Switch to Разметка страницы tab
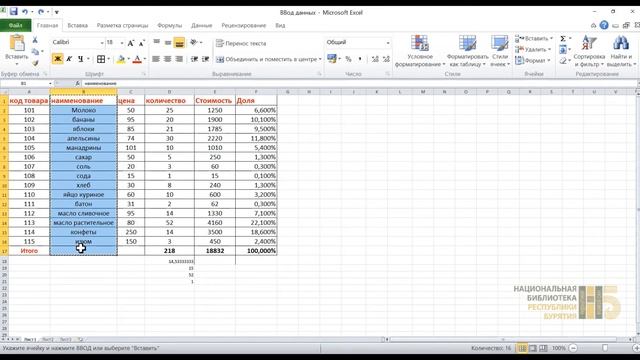The width and height of the screenshot is (640, 360). click(122, 25)
